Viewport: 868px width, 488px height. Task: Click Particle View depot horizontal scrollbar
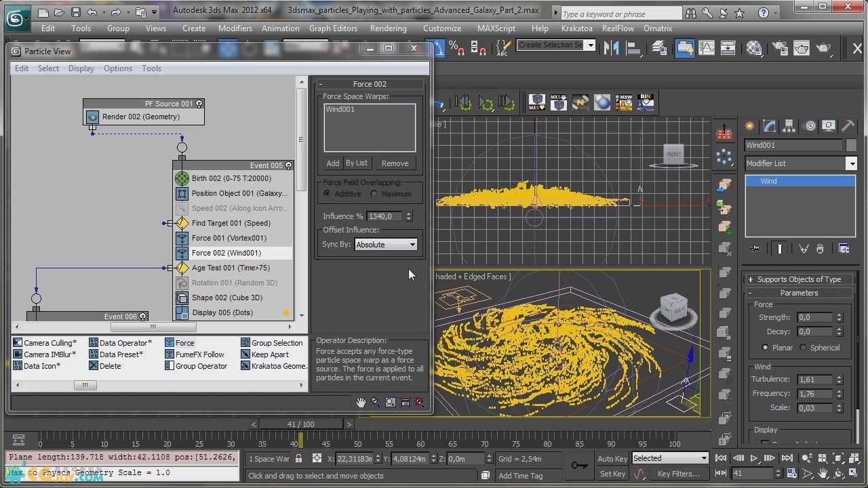(84, 385)
